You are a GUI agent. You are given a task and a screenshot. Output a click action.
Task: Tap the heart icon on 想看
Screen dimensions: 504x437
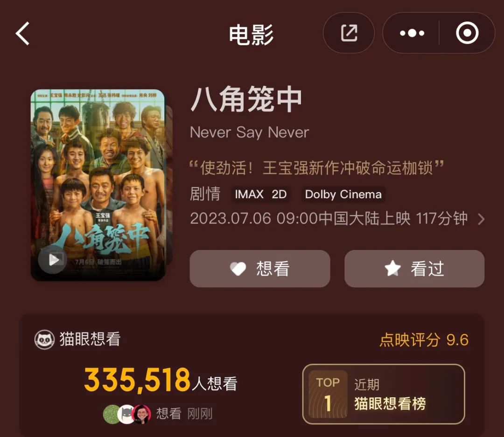[238, 269]
